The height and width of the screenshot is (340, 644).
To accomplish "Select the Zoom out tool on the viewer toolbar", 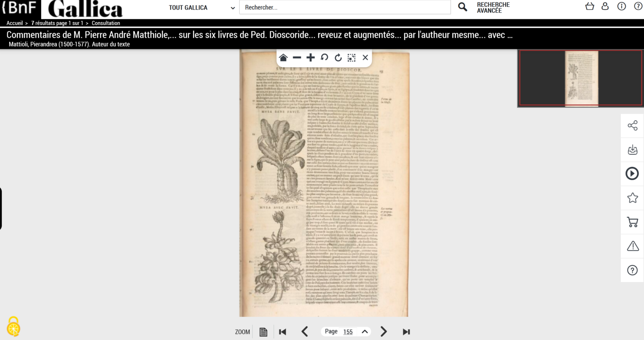I will [297, 57].
